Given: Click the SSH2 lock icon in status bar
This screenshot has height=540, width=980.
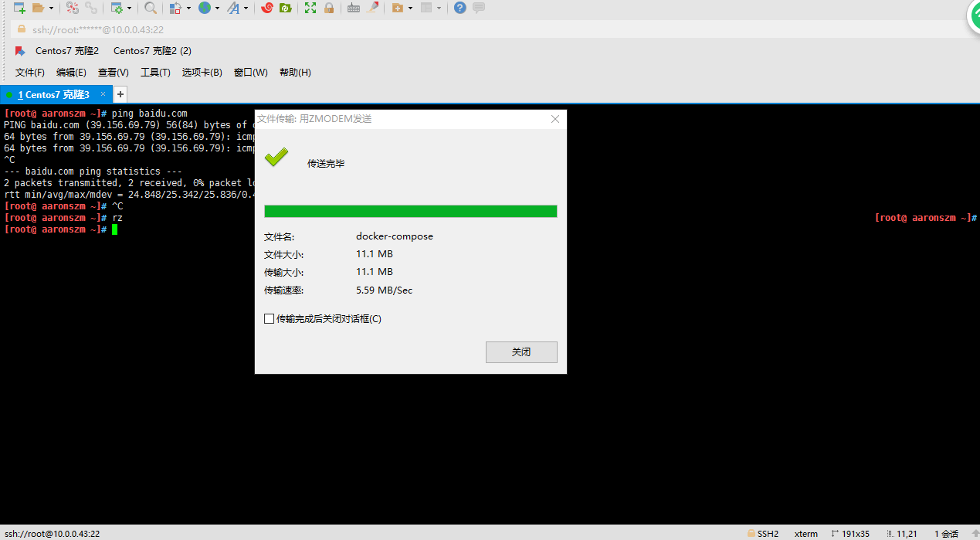Looking at the screenshot, I should tap(751, 533).
